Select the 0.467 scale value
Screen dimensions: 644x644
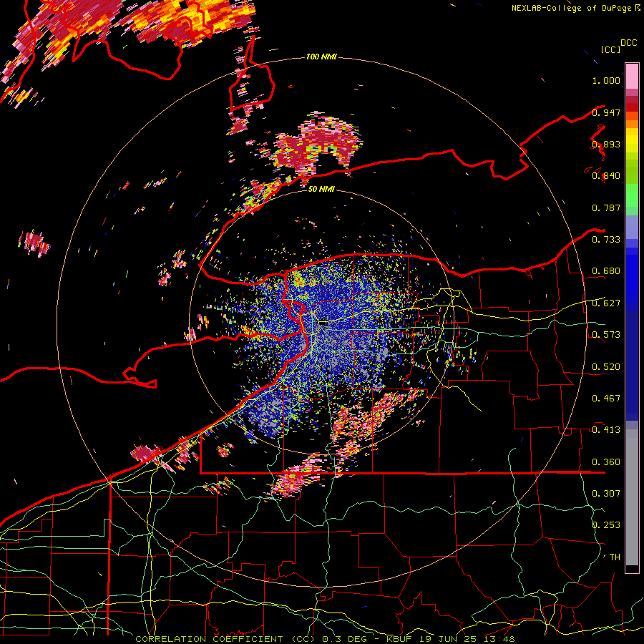click(606, 399)
